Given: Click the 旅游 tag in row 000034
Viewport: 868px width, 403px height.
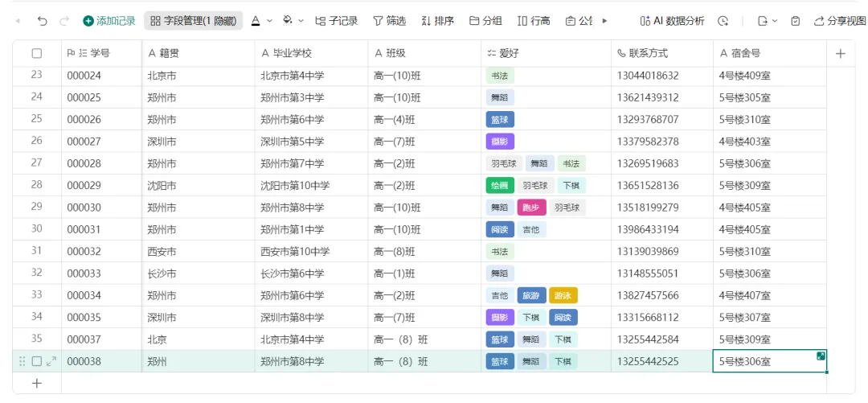Looking at the screenshot, I should click(531, 295).
